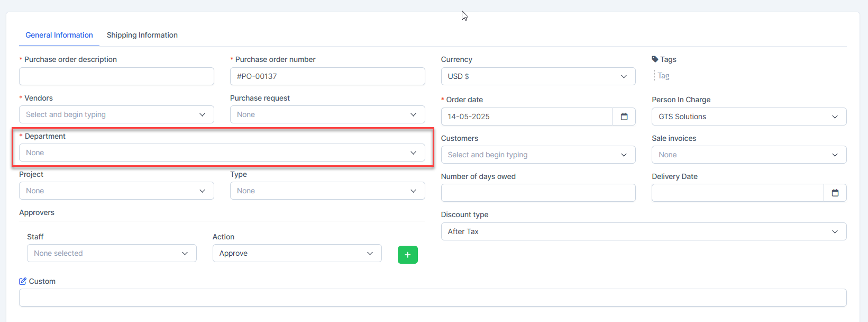Screen dimensions: 868x322
Task: Open the Staff None selected dropdown
Action: pos(111,253)
